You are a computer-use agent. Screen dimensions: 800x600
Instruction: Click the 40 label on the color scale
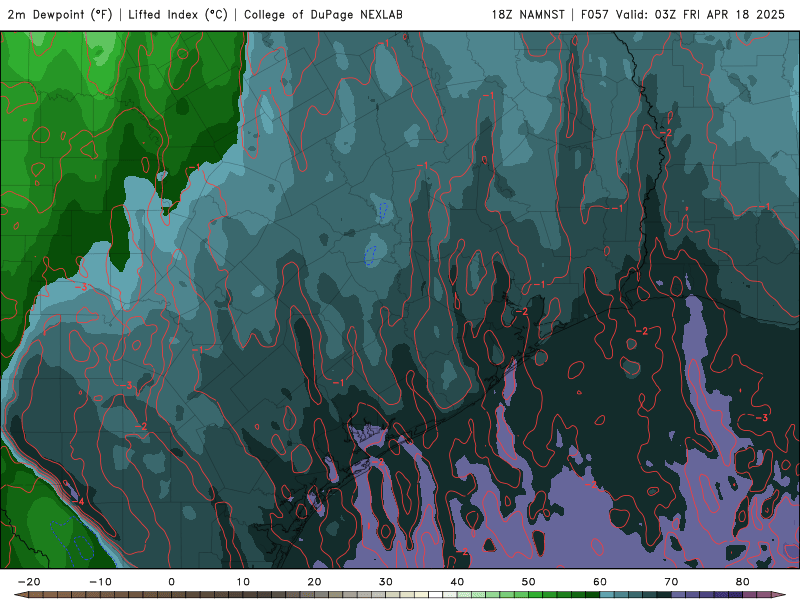click(x=457, y=582)
